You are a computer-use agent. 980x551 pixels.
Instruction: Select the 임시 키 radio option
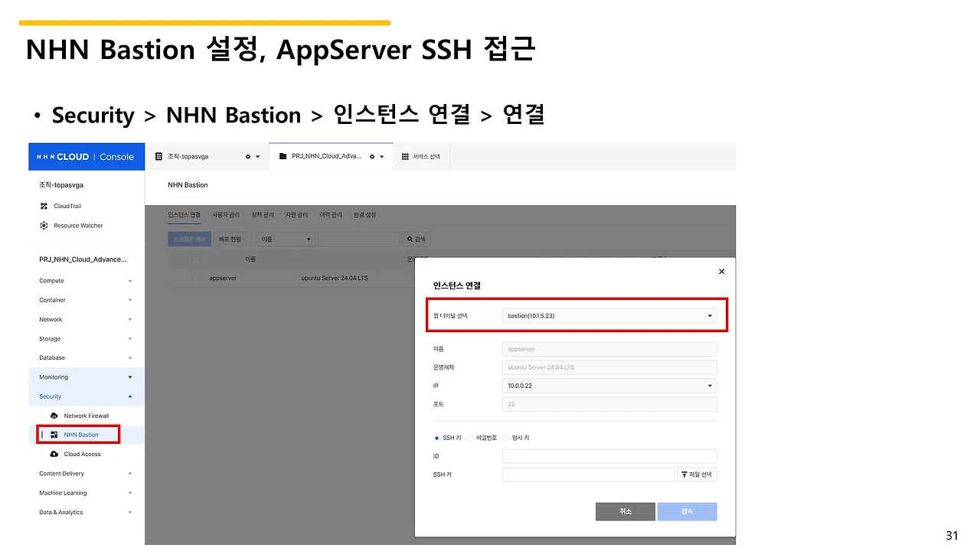[x=506, y=438]
